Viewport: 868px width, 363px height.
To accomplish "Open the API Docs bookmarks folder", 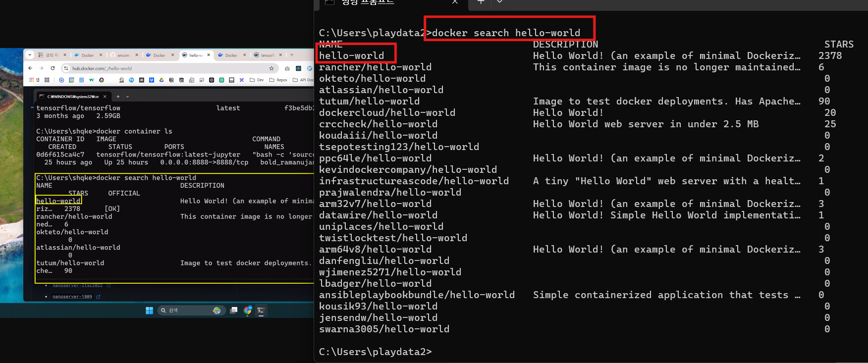I will 303,80.
